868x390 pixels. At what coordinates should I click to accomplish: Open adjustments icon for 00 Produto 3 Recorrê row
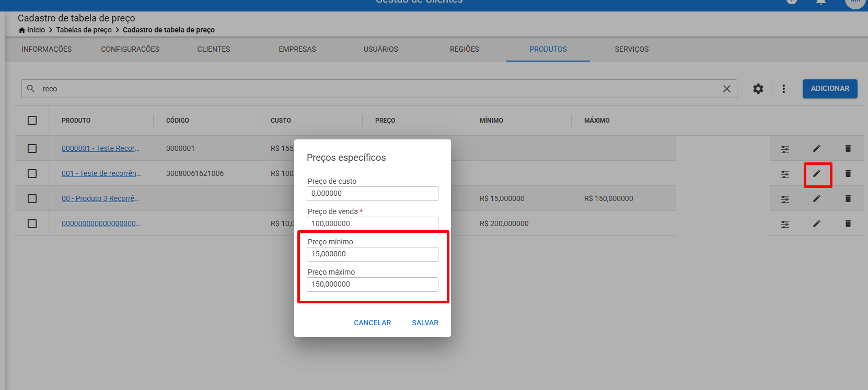pos(785,199)
